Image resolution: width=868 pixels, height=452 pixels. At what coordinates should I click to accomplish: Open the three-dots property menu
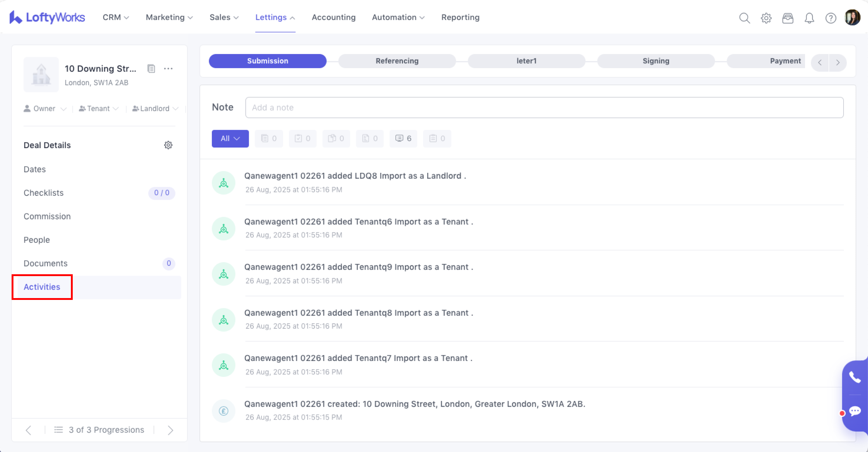pos(168,69)
